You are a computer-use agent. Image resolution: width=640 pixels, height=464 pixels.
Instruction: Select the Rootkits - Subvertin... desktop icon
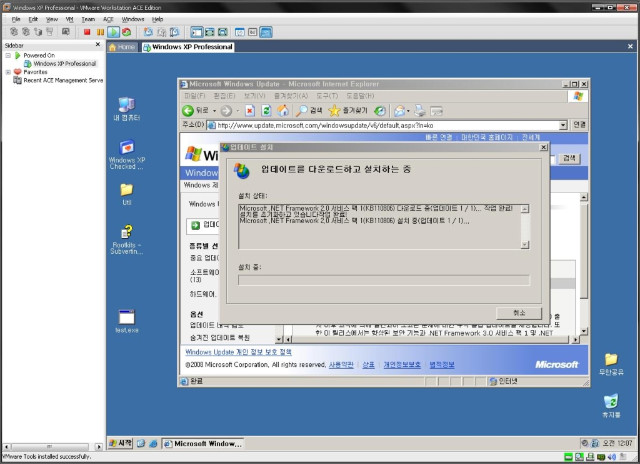[x=127, y=240]
